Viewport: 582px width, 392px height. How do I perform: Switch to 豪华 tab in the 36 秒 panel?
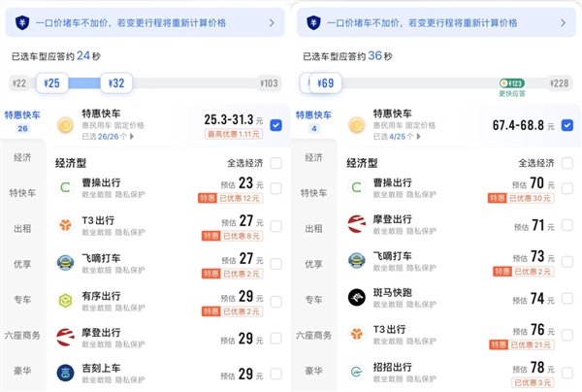(x=313, y=371)
